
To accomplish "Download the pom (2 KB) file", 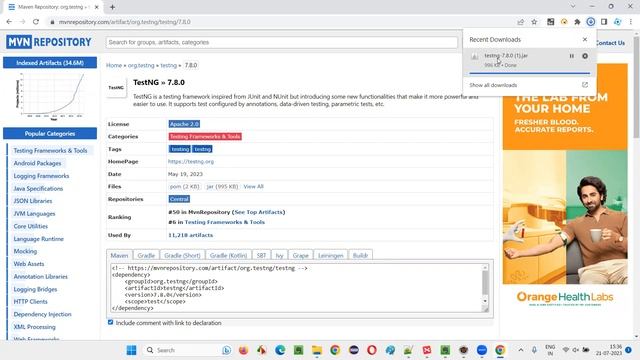I will click(184, 187).
